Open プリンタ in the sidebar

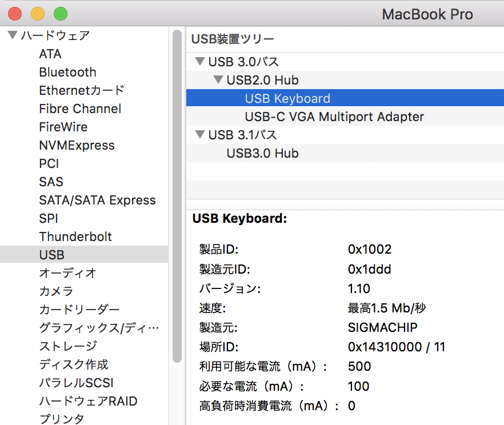tap(62, 419)
